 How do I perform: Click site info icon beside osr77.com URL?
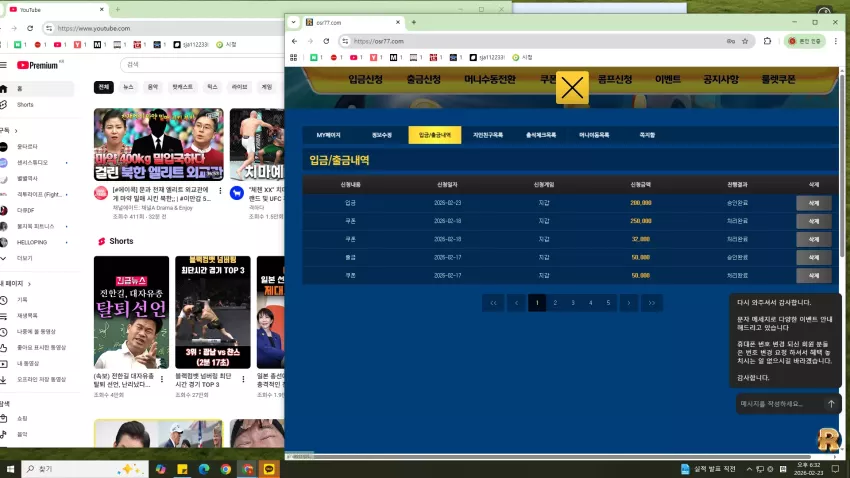345,41
